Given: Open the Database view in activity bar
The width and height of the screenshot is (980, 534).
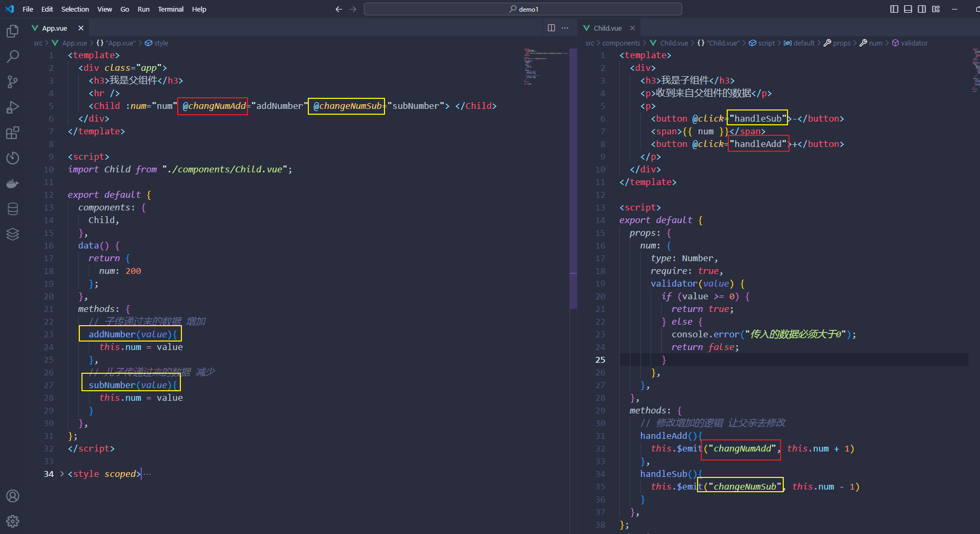Looking at the screenshot, I should pyautogui.click(x=13, y=209).
